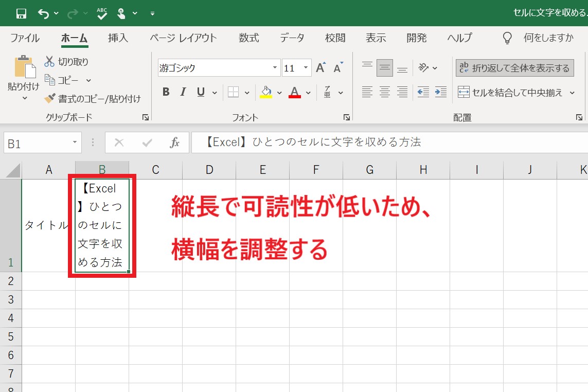Click コピー (copy)
The image size is (588, 392).
pos(62,80)
